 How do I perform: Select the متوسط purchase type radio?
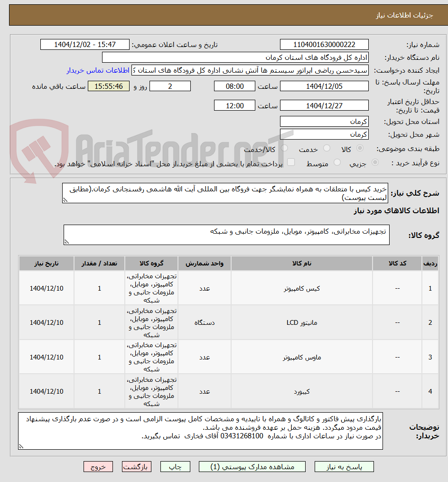click(x=337, y=162)
